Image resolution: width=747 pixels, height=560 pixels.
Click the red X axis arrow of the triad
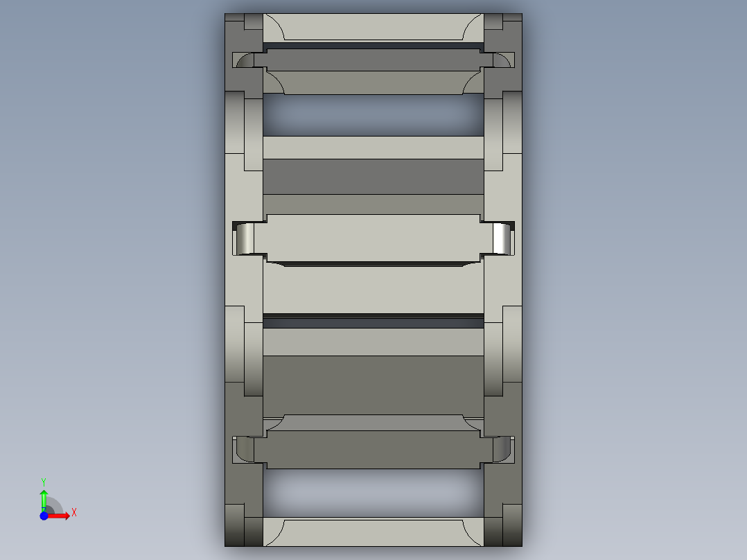click(x=59, y=516)
